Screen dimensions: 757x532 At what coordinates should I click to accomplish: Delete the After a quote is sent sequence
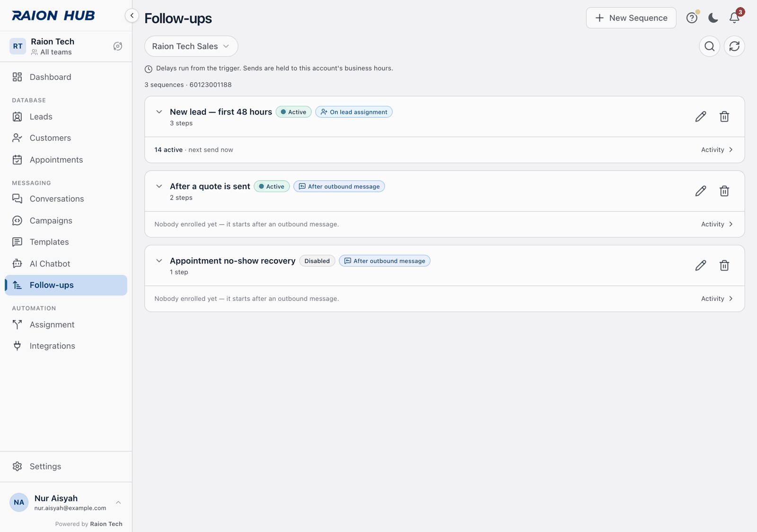(724, 191)
